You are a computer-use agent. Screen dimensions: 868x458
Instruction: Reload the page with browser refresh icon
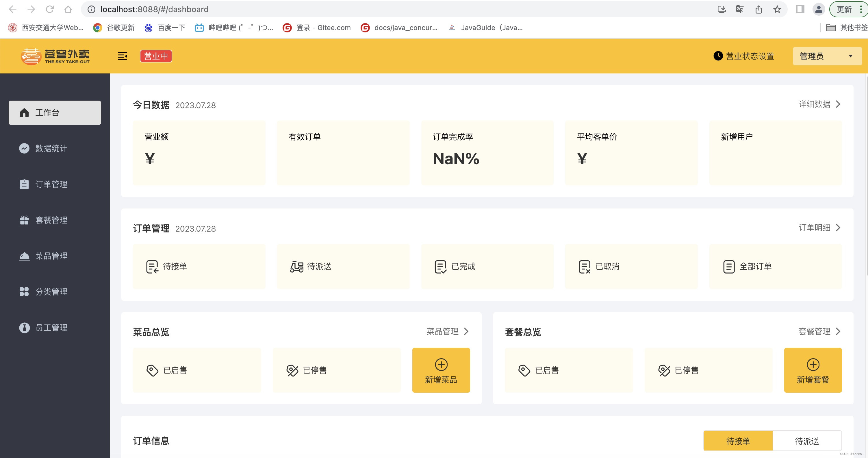pos(50,9)
